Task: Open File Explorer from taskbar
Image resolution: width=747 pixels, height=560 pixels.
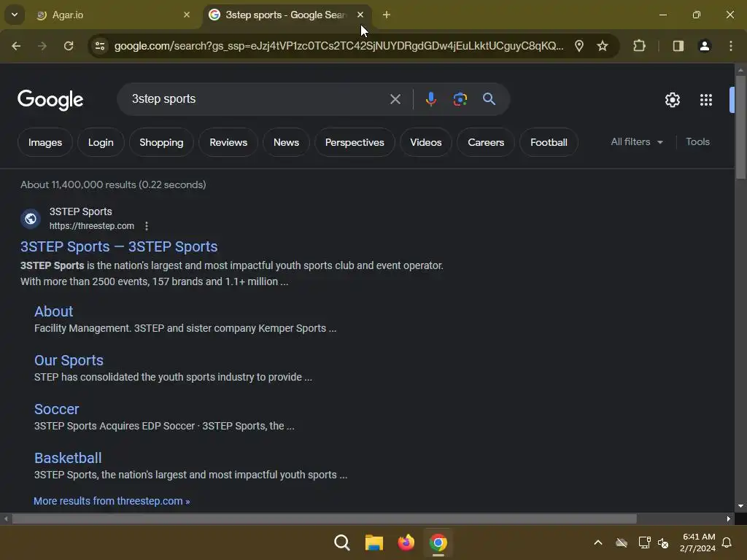Action: coord(374,542)
